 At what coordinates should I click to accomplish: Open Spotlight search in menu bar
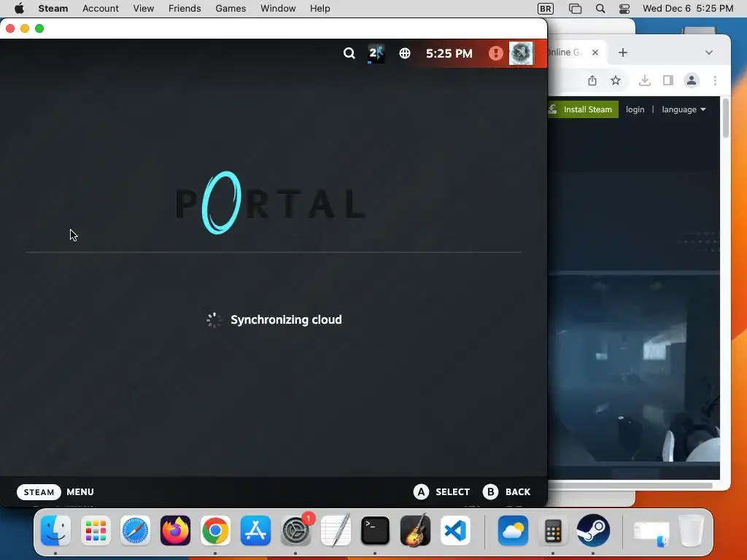pyautogui.click(x=600, y=9)
